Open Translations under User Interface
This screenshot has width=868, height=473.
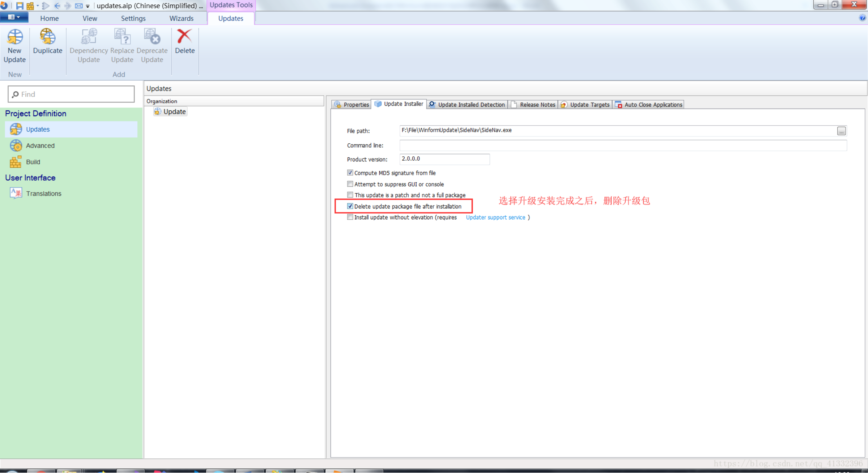[x=43, y=193]
